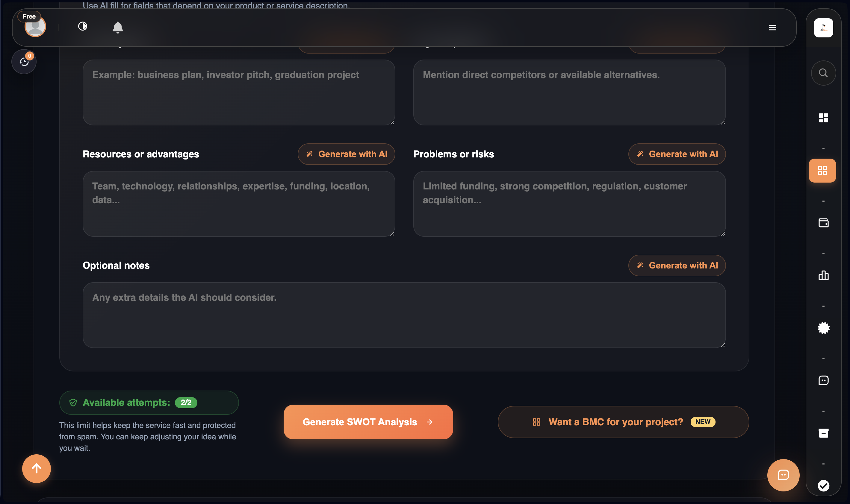Click Generate with AI for Optional notes
Viewport: 850px width, 504px height.
pos(677,265)
